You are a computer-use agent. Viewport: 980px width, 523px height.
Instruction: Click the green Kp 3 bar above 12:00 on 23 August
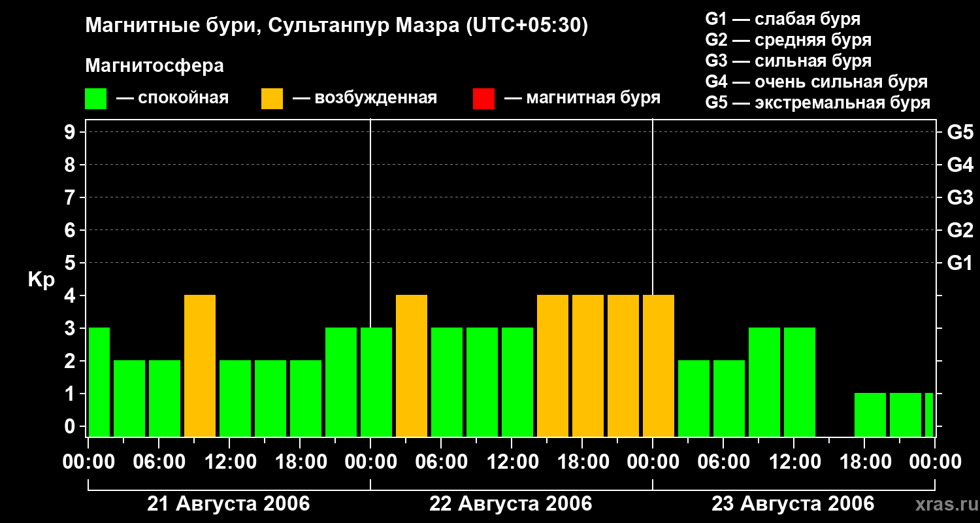[800, 382]
